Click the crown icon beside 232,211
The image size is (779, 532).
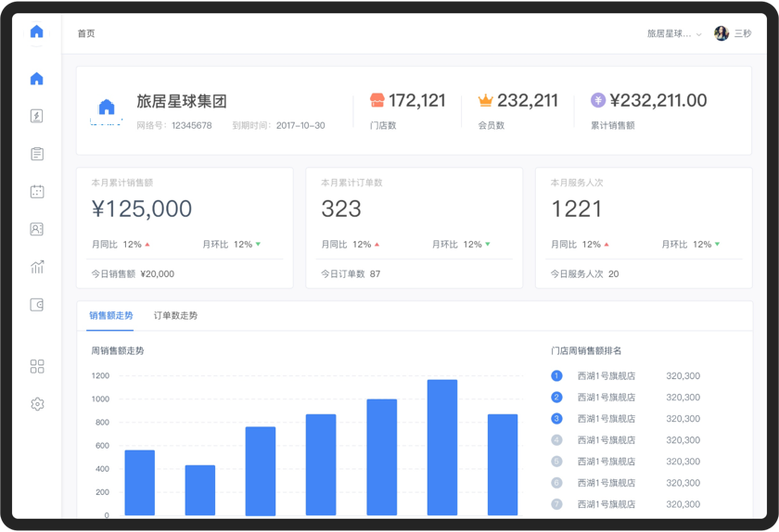(485, 100)
